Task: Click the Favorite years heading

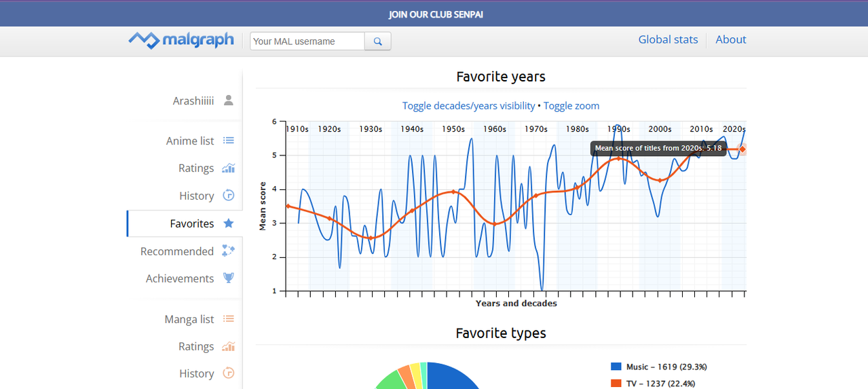Action: [x=501, y=77]
